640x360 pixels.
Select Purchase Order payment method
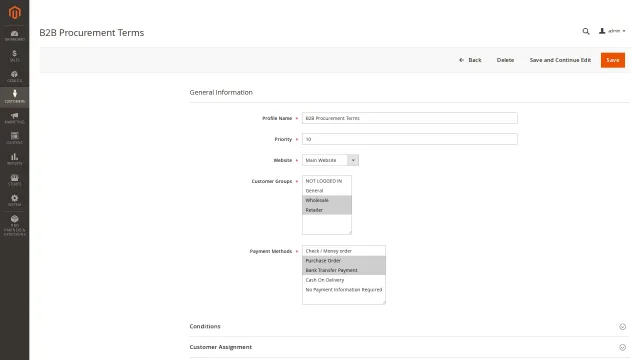point(344,260)
